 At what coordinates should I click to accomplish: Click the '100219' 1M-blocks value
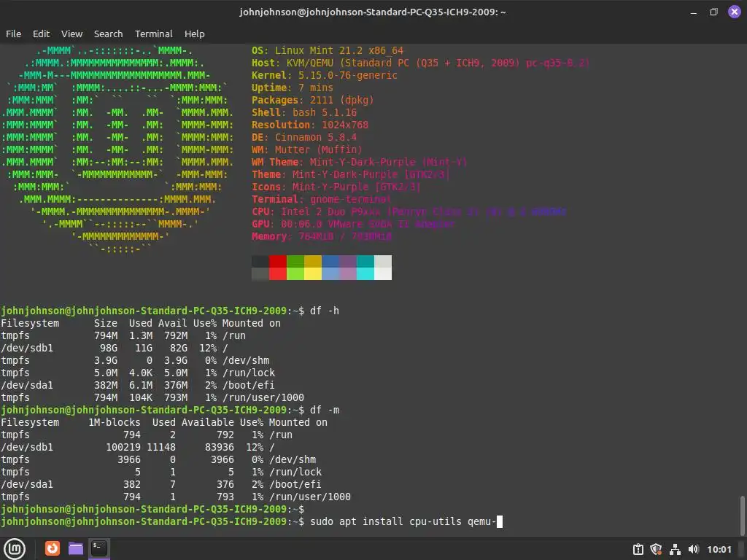pyautogui.click(x=123, y=447)
